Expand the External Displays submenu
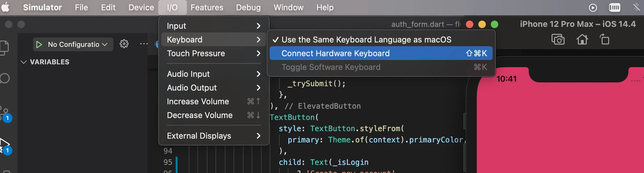Screen dimensions: 644x173 [x=214, y=136]
